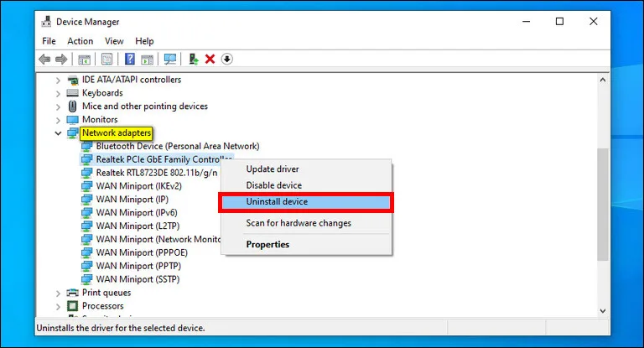Choose Properties from context menu
This screenshot has height=348, width=644.
(306, 245)
